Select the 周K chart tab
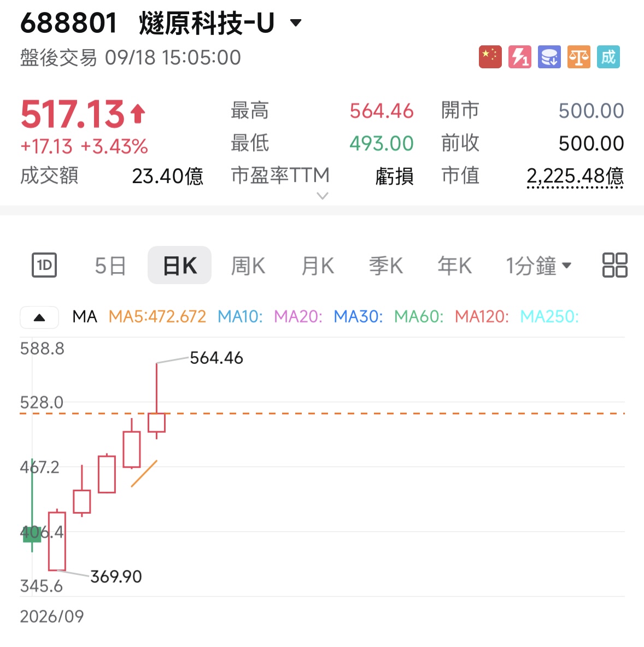Viewport: 644px width, 647px height. coord(248,266)
